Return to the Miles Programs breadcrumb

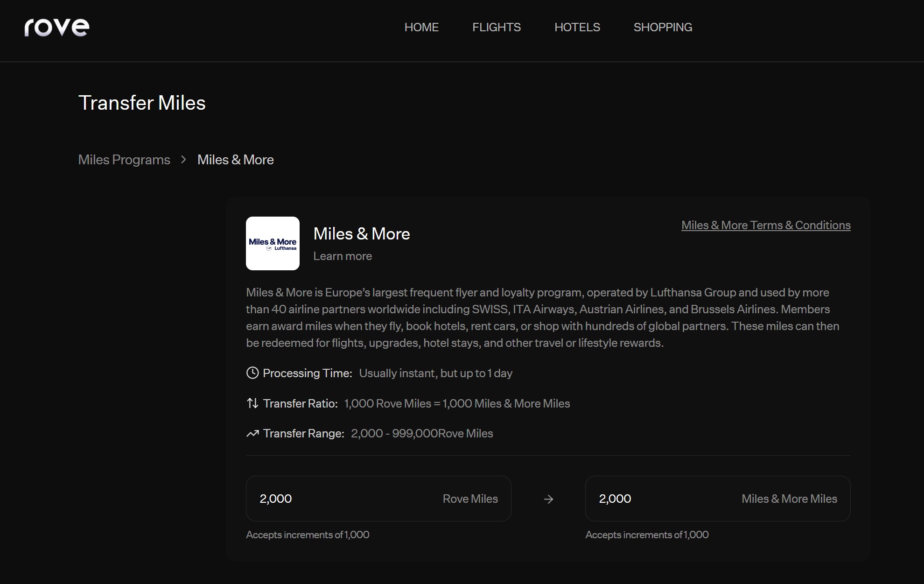(124, 160)
